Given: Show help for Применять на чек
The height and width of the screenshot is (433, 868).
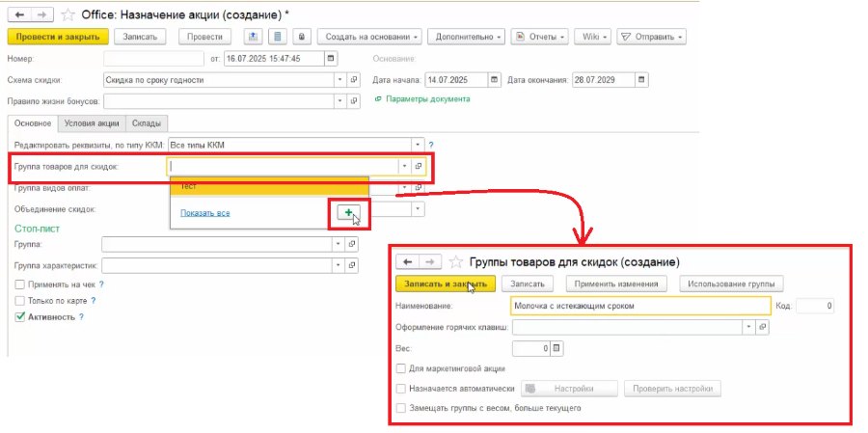Looking at the screenshot, I should 102,284.
